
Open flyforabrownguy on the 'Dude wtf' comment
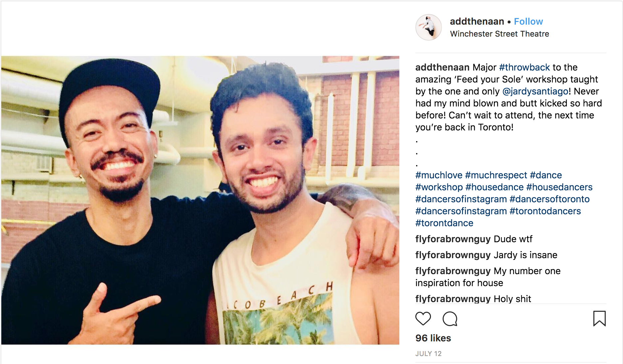(x=453, y=239)
